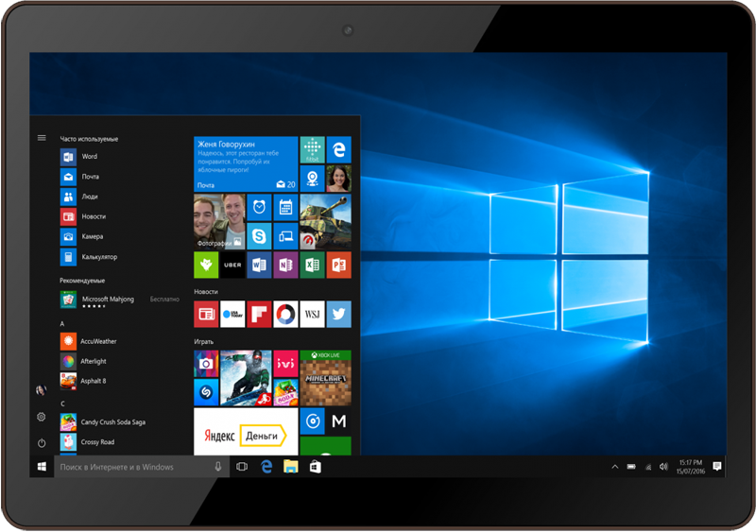Screen dimensions: 756x532
Task: Open the Почта live mail tile
Action: [x=246, y=164]
